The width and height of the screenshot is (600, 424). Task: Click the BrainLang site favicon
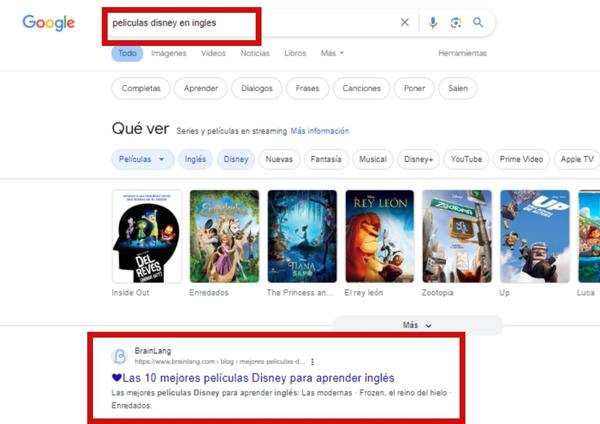click(119, 356)
